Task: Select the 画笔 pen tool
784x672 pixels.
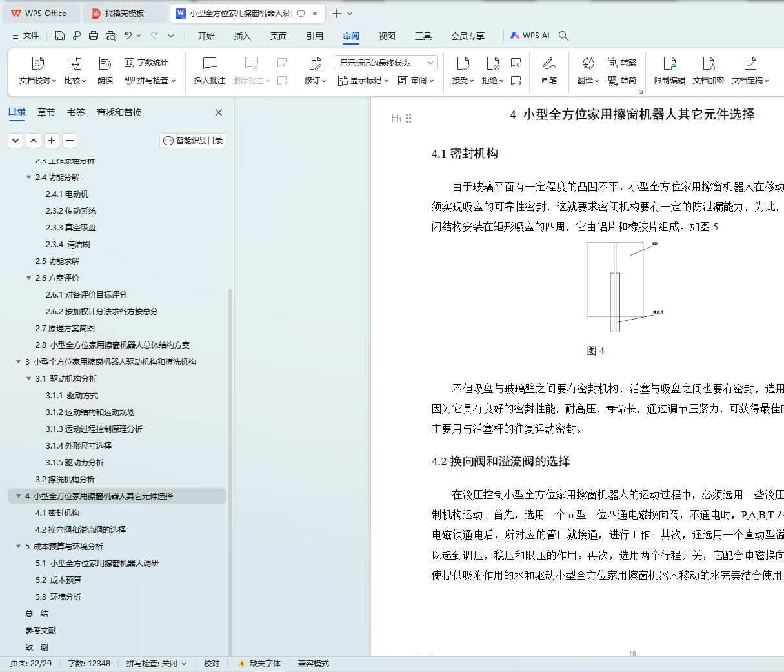Action: click(549, 70)
